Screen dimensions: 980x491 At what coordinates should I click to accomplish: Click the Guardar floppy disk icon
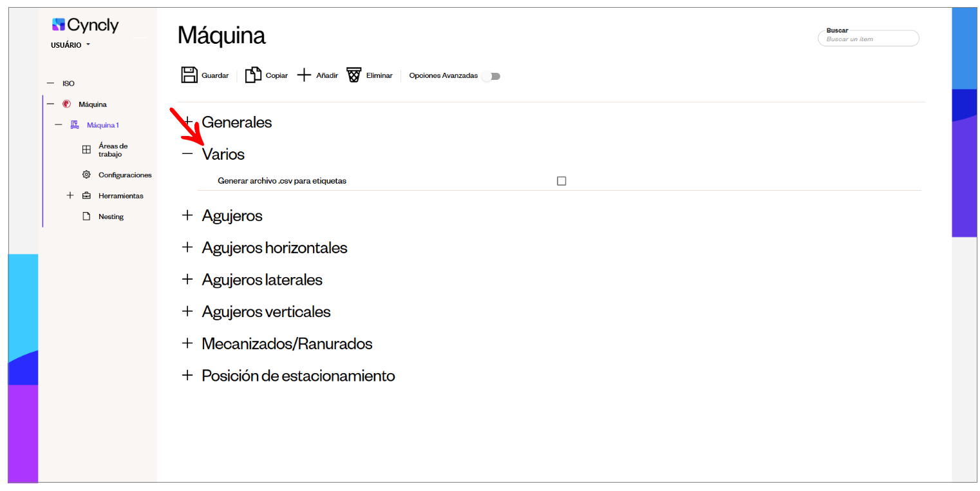189,75
